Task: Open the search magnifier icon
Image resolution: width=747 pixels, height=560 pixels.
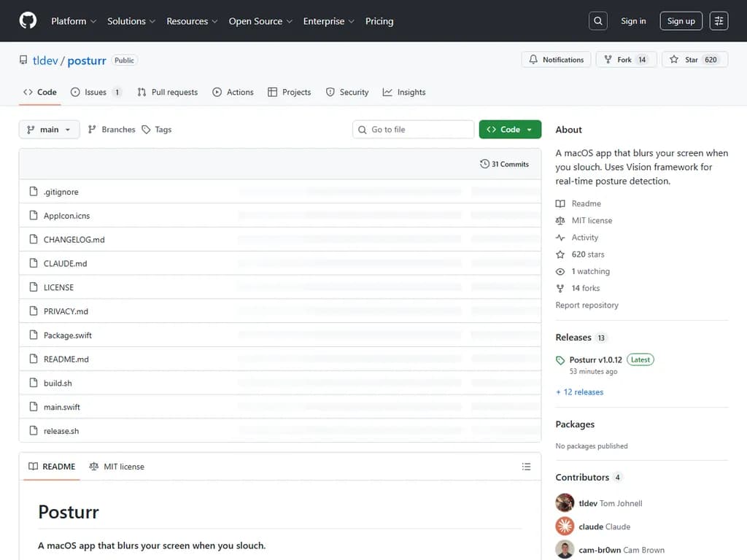Action: click(x=597, y=20)
